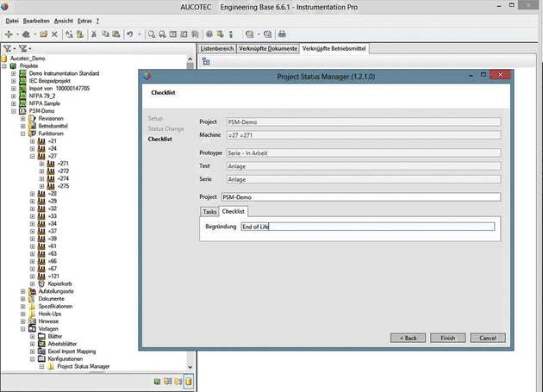Collapse the Funktionen tree node

(x=23, y=134)
